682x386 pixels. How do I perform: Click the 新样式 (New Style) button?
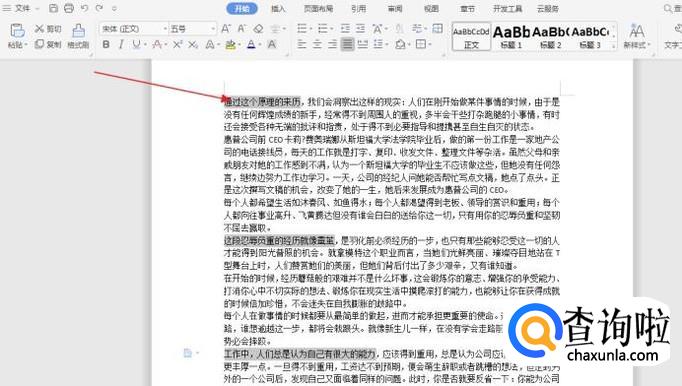pyautogui.click(x=637, y=36)
